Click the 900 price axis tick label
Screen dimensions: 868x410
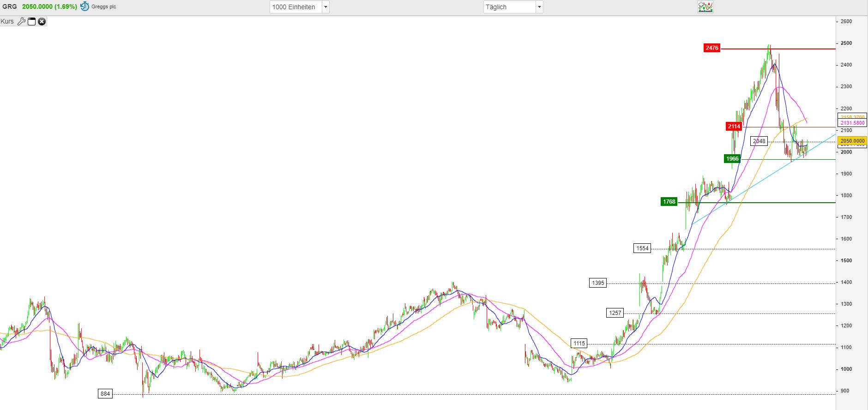845,391
